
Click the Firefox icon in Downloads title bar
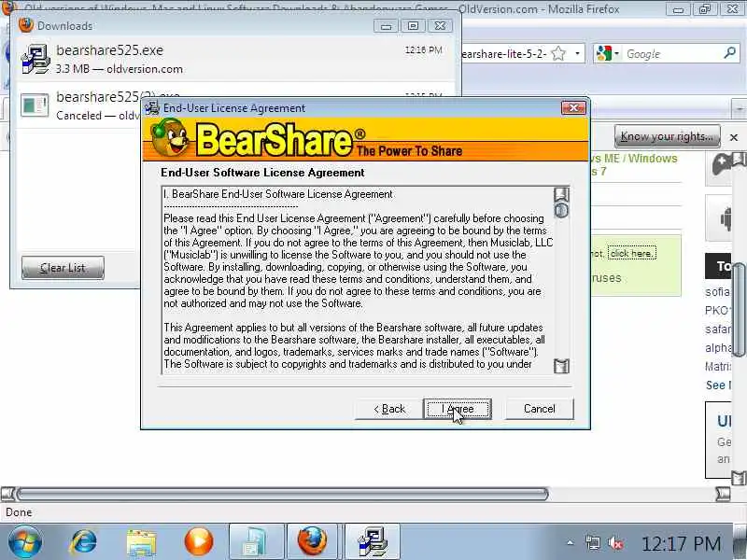[26, 25]
